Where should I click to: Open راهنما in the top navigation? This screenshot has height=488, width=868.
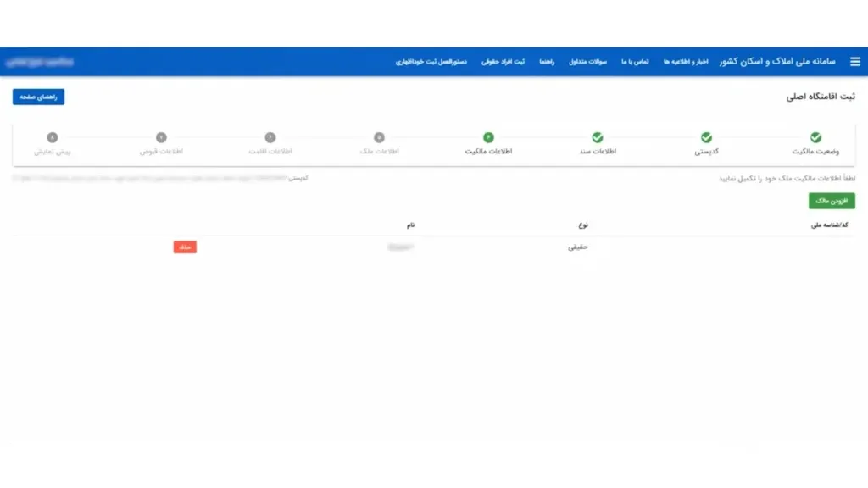click(546, 63)
